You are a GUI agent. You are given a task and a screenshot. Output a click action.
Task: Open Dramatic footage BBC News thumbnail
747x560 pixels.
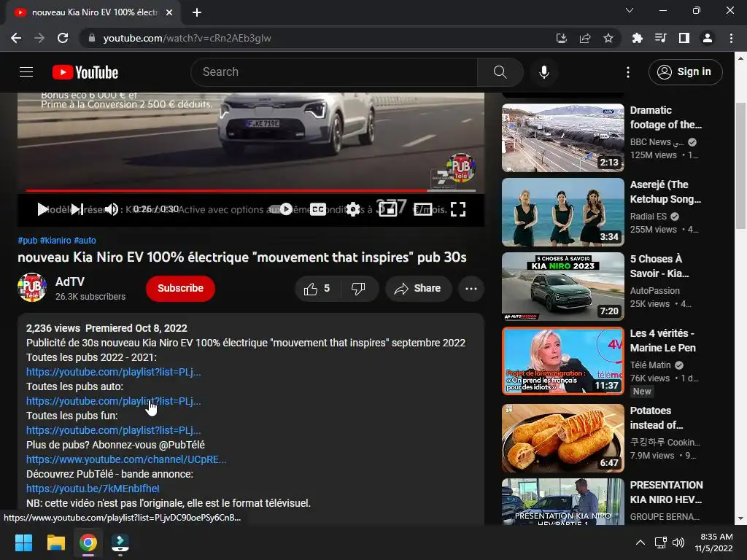[562, 138]
